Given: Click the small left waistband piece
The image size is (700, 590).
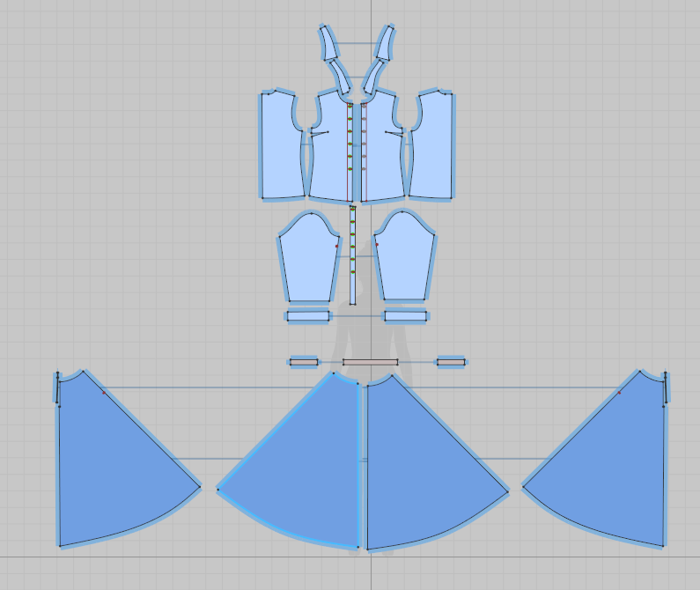Looking at the screenshot, I should point(304,362).
